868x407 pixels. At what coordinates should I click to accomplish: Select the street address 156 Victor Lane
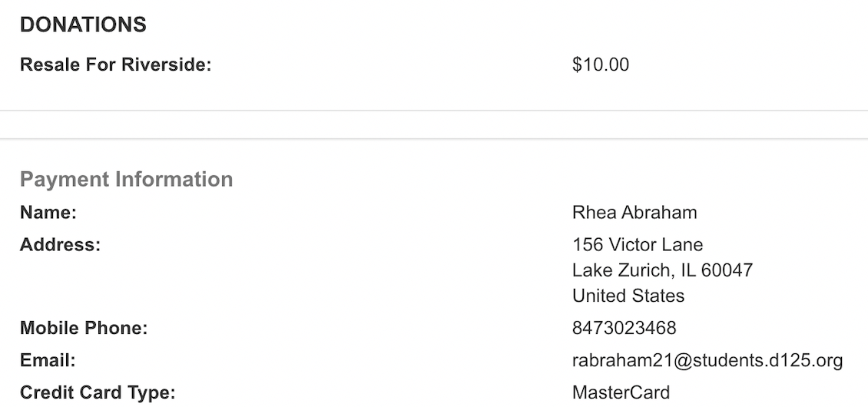pos(638,245)
